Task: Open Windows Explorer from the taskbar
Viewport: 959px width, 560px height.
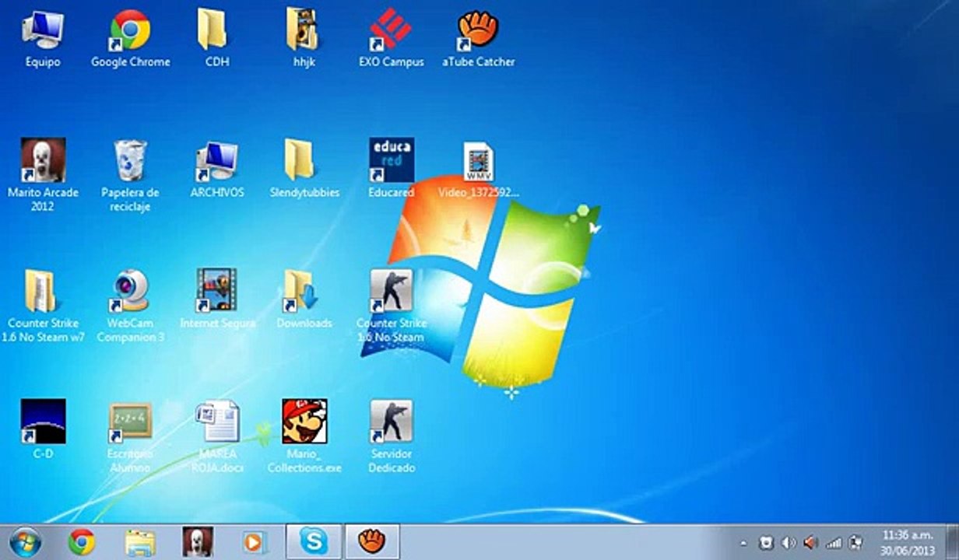Action: [x=140, y=542]
